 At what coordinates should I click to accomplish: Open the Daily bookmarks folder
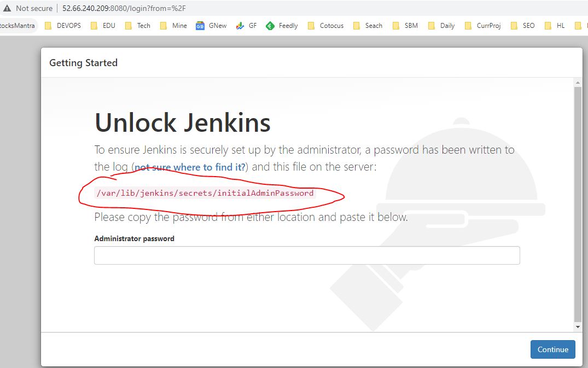(441, 26)
